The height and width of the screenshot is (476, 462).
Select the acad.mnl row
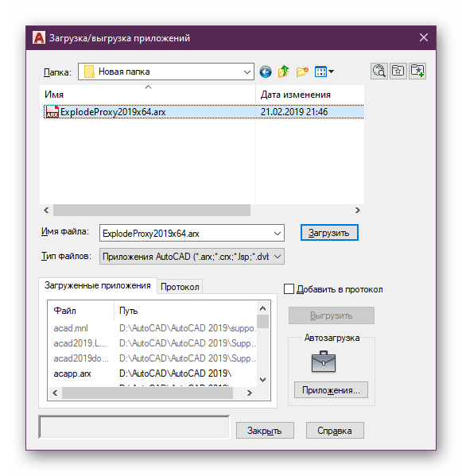(152, 328)
